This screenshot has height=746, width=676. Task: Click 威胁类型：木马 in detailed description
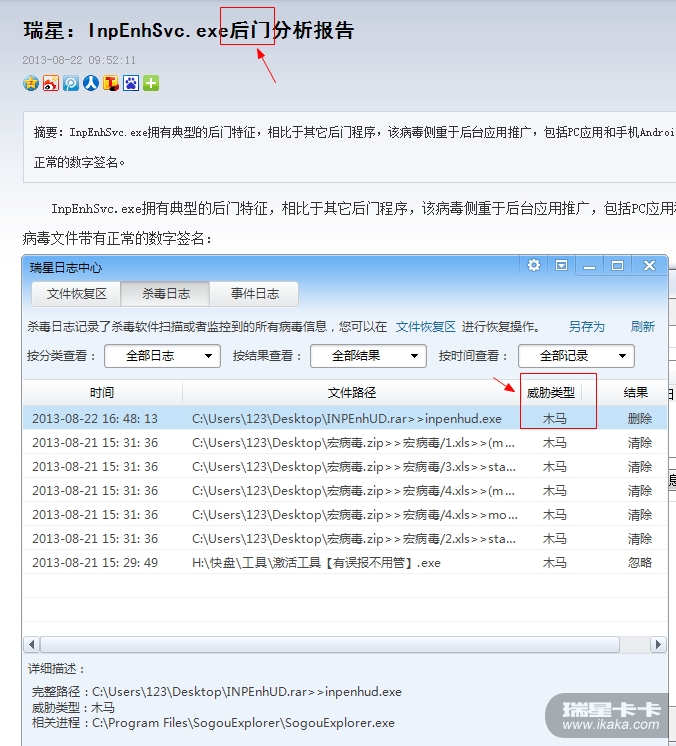point(73,707)
